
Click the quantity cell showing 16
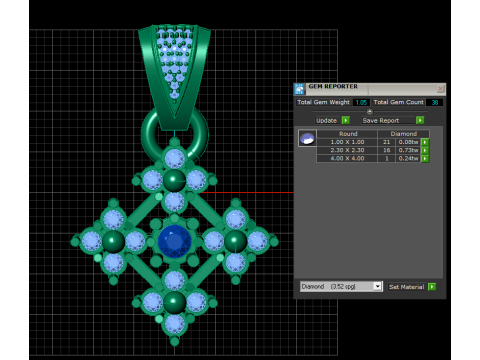387,150
